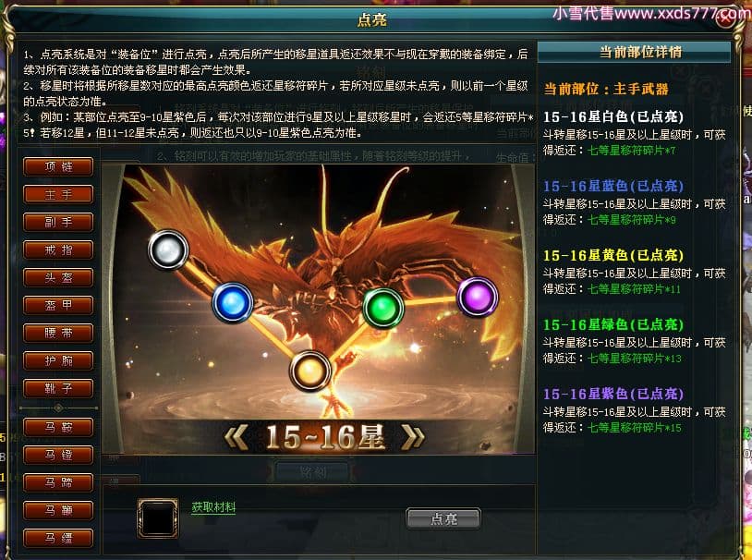Select the 项链 equipment tab
The width and height of the screenshot is (752, 560).
click(58, 166)
